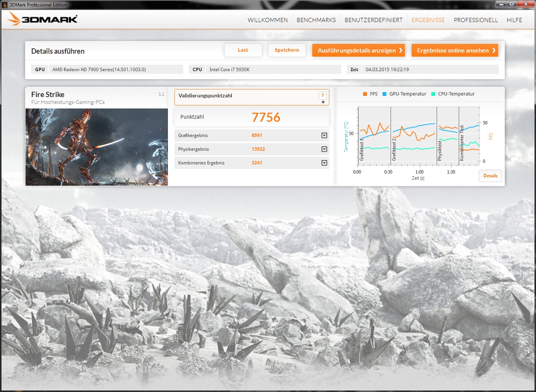Select the ERGEBNISSE tab
This screenshot has height=392, width=536.
pyautogui.click(x=428, y=20)
